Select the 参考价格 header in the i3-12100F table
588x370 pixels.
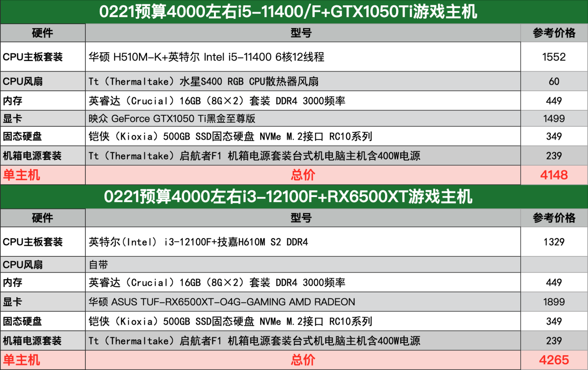click(554, 218)
